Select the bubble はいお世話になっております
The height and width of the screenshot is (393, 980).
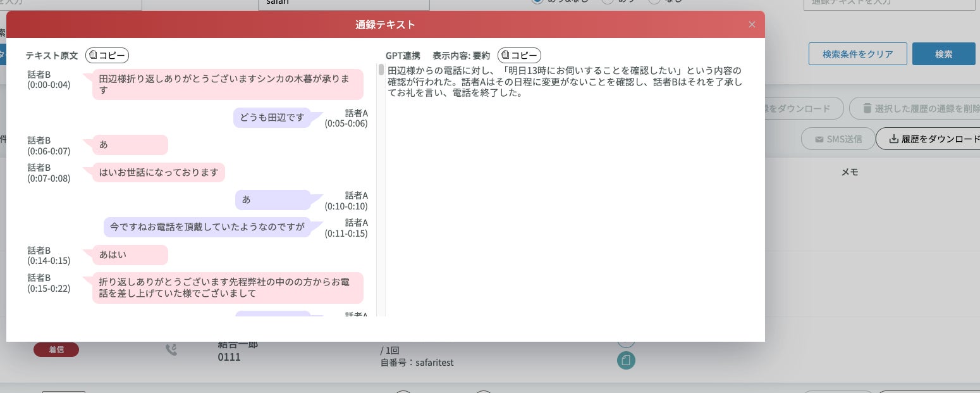point(159,172)
